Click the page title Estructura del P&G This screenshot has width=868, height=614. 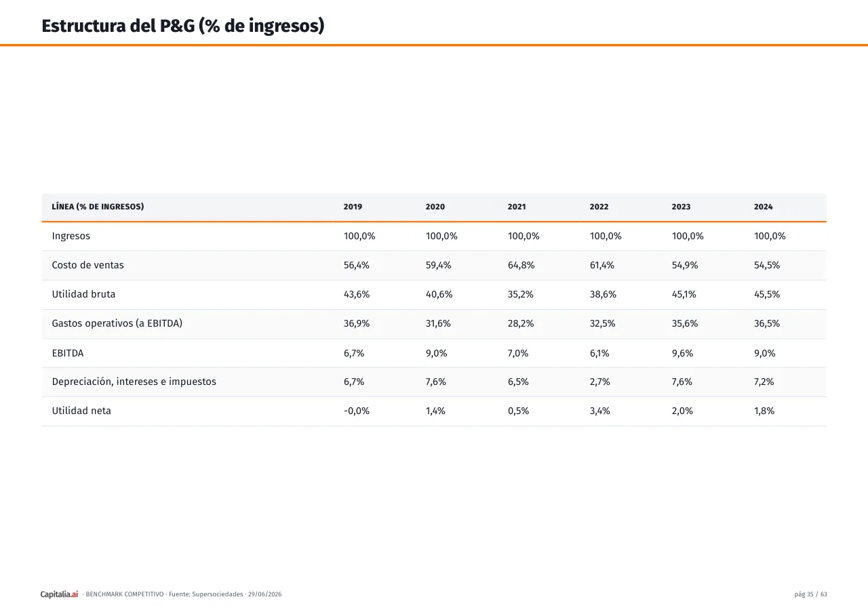pyautogui.click(x=183, y=26)
